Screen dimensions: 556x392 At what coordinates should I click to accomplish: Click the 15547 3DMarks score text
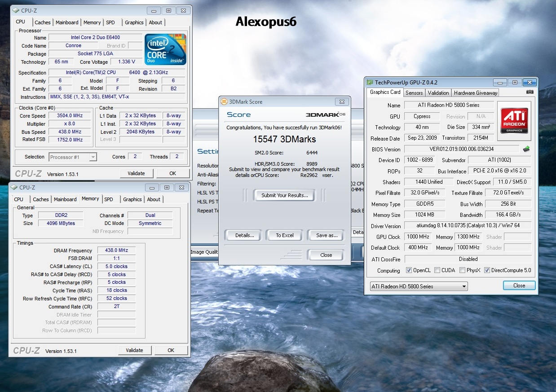click(x=284, y=139)
